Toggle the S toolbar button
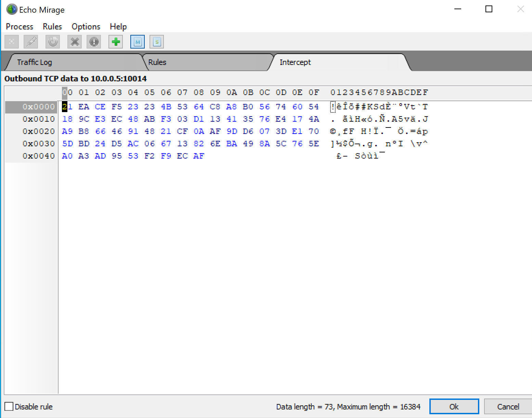Viewport: 532px width, 418px height. 157,42
